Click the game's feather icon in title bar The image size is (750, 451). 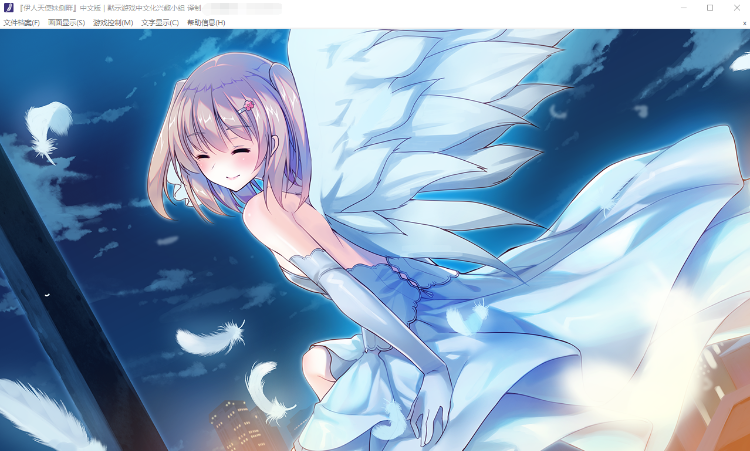click(8, 8)
